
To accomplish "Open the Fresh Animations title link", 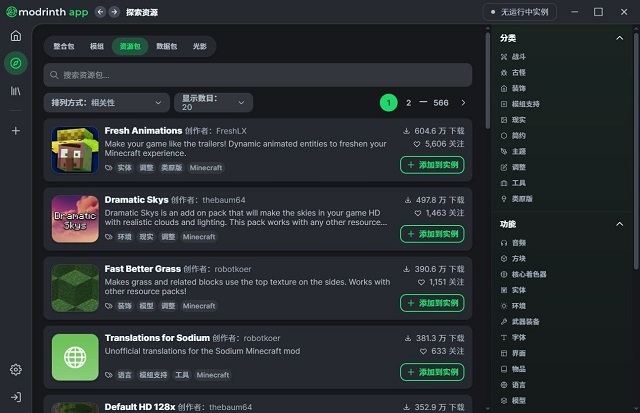I will pyautogui.click(x=143, y=131).
